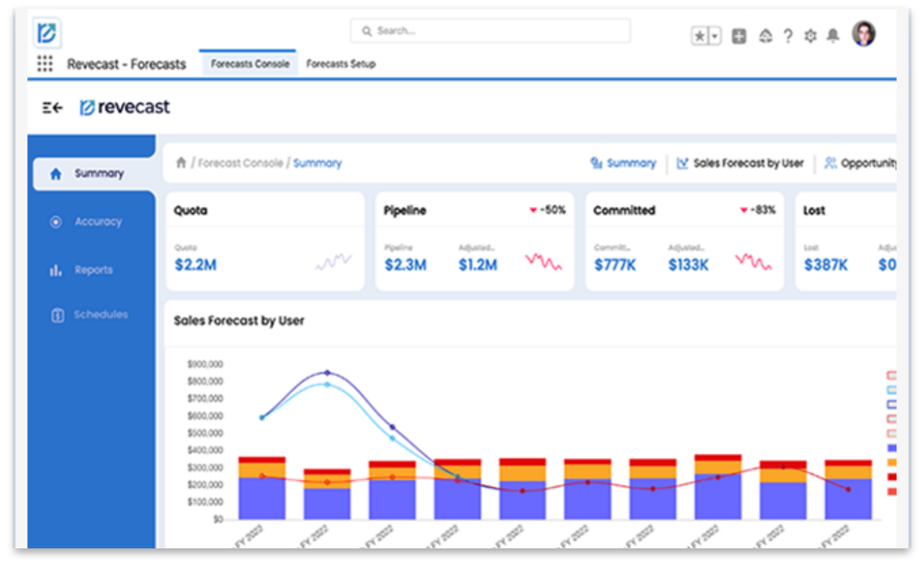
Task: Go to Reports in the sidebar
Action: [x=93, y=270]
